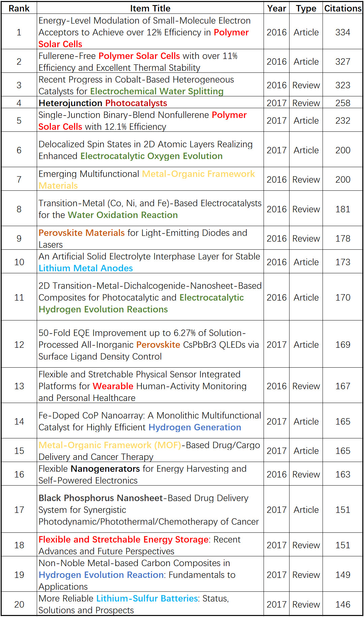
Task: Select the 334 citations cell
Action: (x=343, y=32)
